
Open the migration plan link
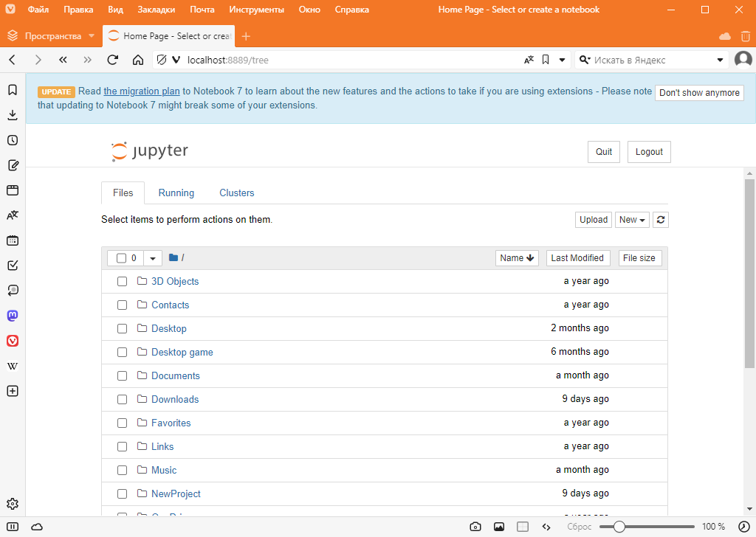[142, 91]
